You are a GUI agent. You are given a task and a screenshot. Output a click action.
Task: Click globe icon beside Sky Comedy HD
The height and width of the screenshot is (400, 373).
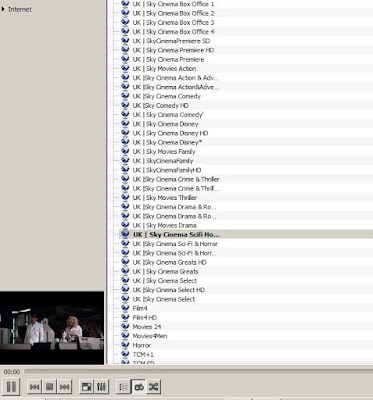(x=125, y=105)
